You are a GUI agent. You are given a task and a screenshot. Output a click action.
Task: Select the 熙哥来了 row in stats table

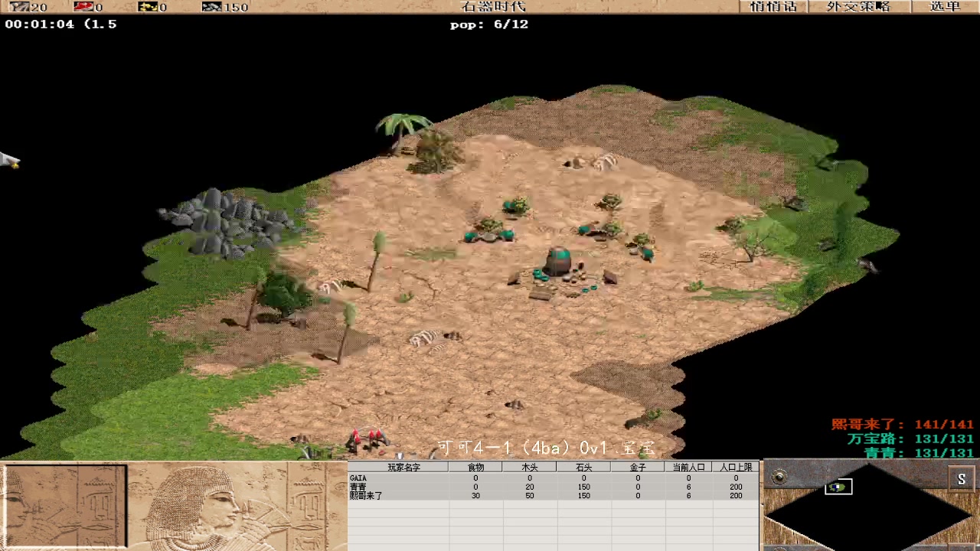[553, 496]
